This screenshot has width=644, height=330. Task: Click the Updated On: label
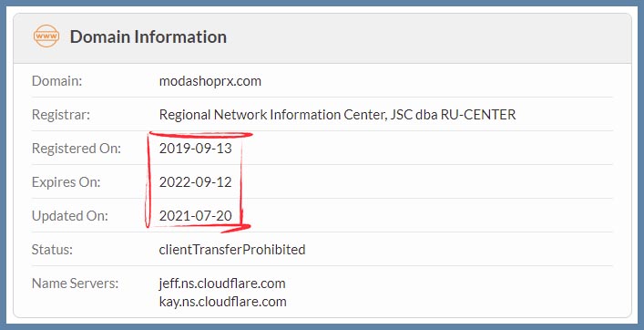click(x=70, y=216)
